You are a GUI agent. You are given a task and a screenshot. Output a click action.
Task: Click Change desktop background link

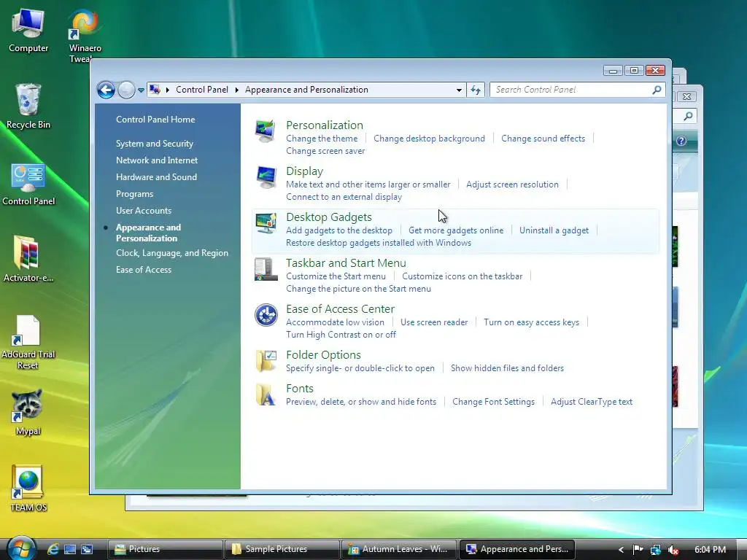pos(429,139)
